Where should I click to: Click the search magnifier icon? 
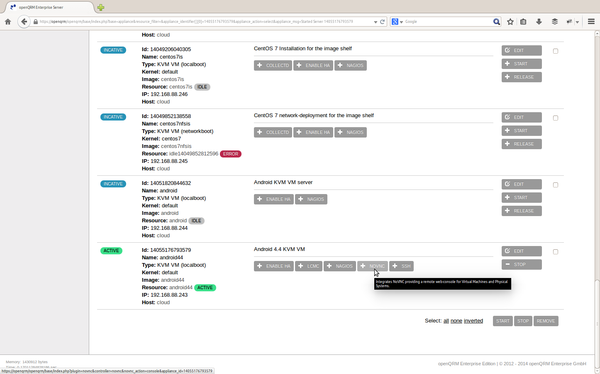[496, 22]
